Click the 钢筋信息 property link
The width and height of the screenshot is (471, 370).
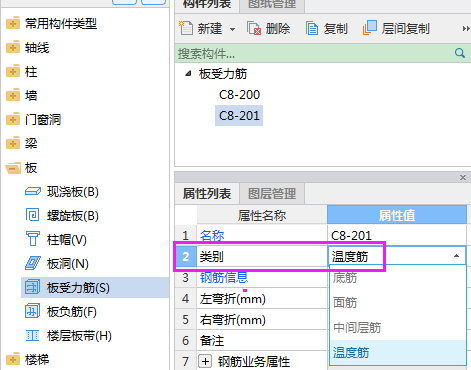tap(224, 277)
